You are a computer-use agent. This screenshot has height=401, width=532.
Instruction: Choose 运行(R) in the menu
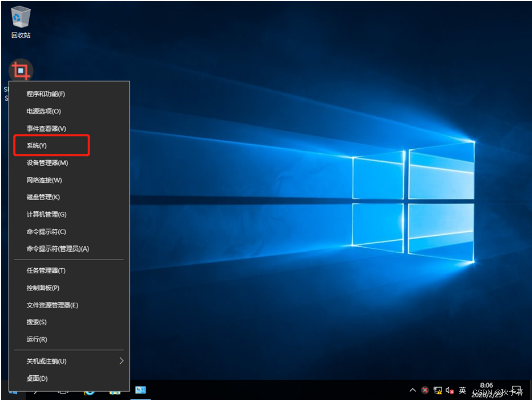[69, 339]
